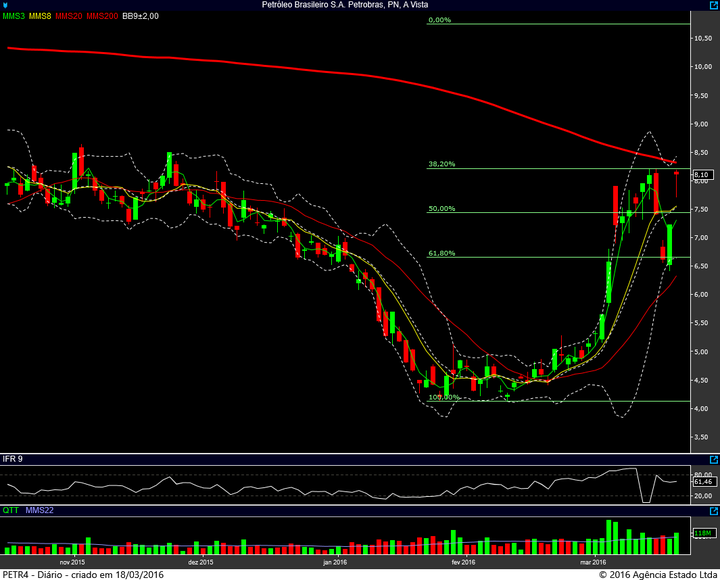Click the 0,00% Fibonacci level label

click(439, 20)
